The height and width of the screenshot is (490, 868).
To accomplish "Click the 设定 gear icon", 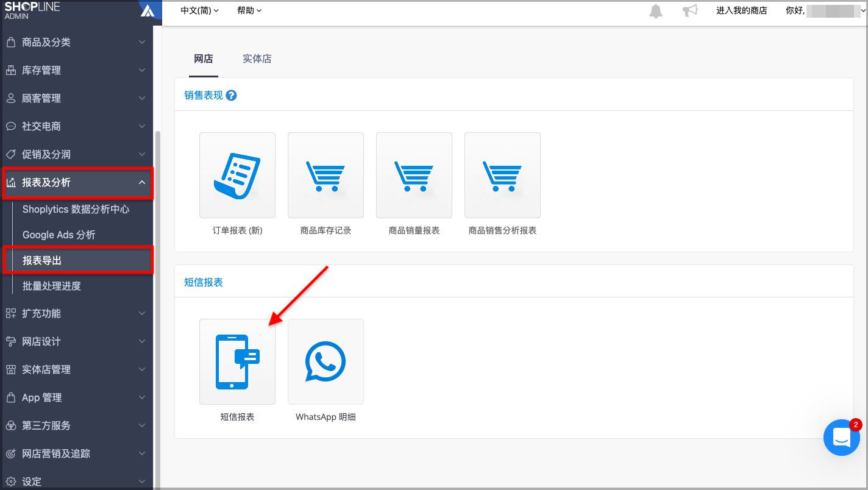I will click(10, 481).
